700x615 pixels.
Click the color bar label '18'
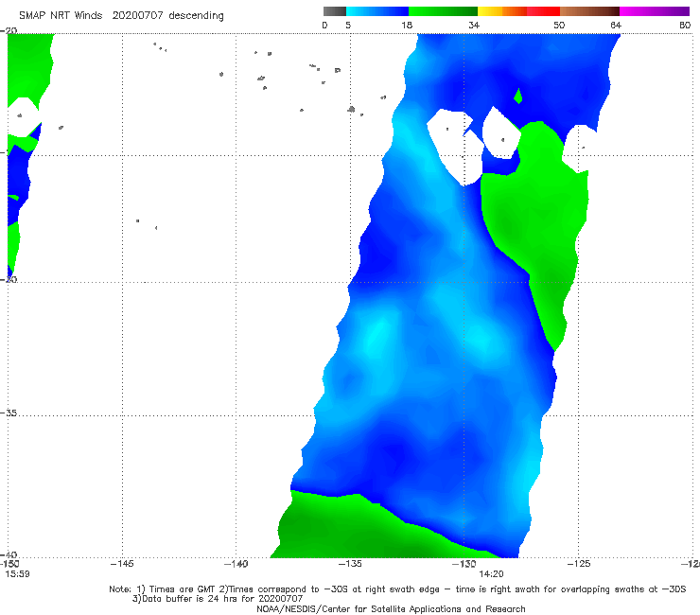coord(407,26)
